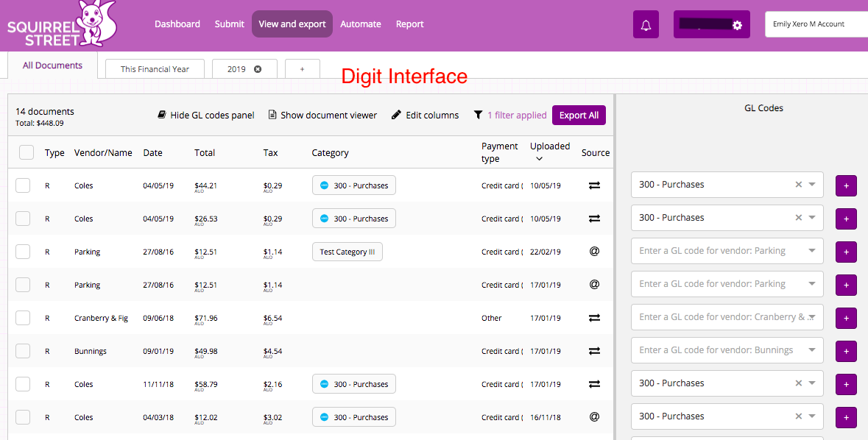Open the notifications bell

click(x=646, y=25)
